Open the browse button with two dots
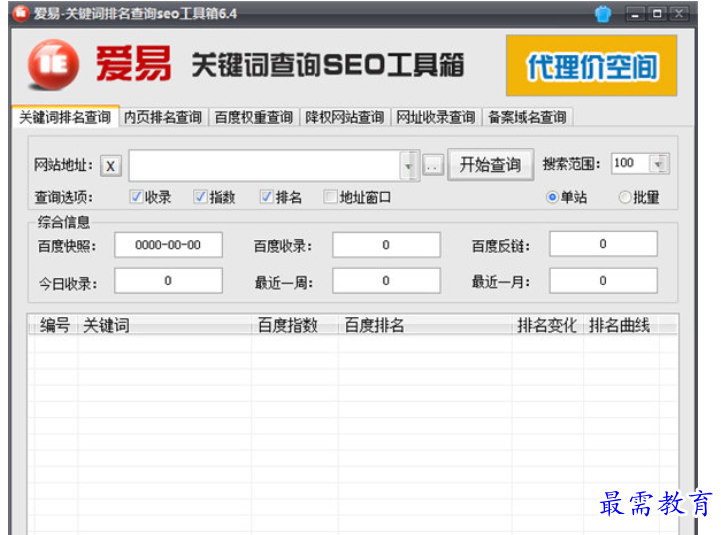The height and width of the screenshot is (535, 721). 432,165
